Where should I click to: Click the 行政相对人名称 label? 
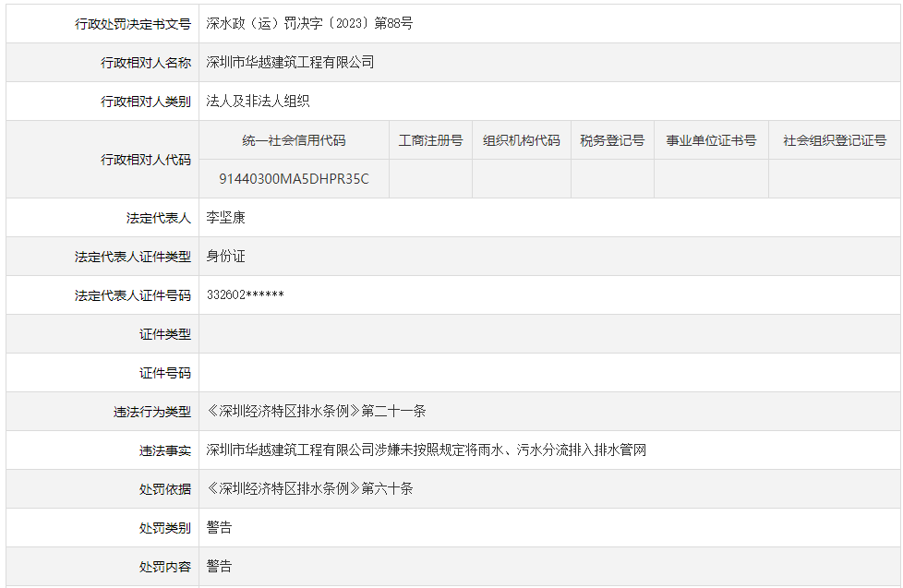(146, 63)
